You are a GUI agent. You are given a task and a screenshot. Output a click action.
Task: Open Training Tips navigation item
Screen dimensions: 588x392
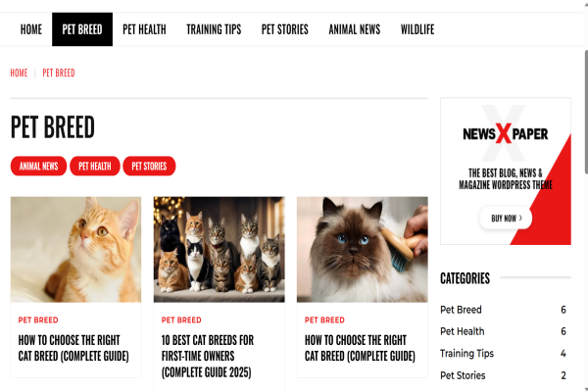(x=214, y=29)
